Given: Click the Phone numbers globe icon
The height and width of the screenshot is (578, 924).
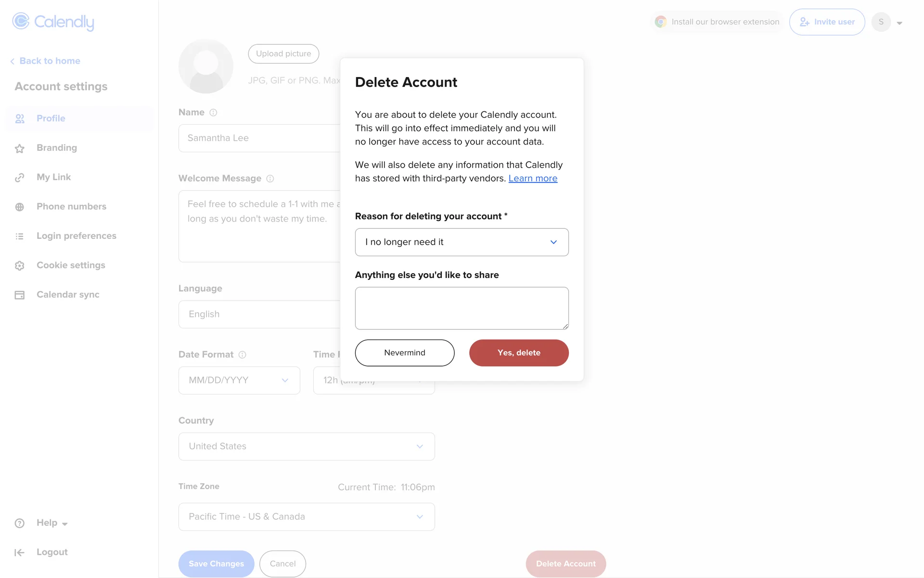Looking at the screenshot, I should (19, 207).
